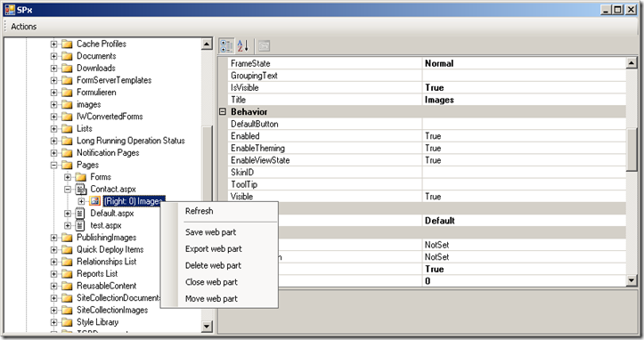Open the Actions menu
Screen dimensions: 644x340
(x=24, y=27)
